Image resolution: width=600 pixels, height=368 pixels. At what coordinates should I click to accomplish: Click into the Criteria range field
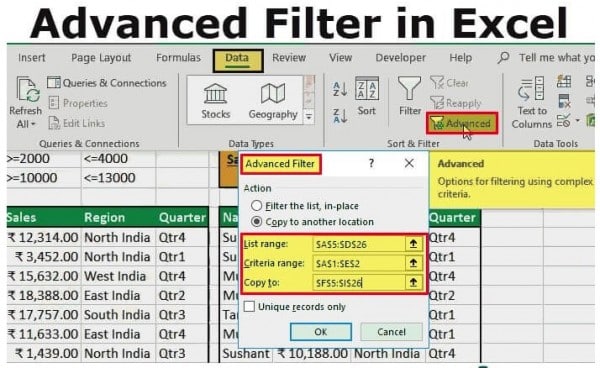359,263
